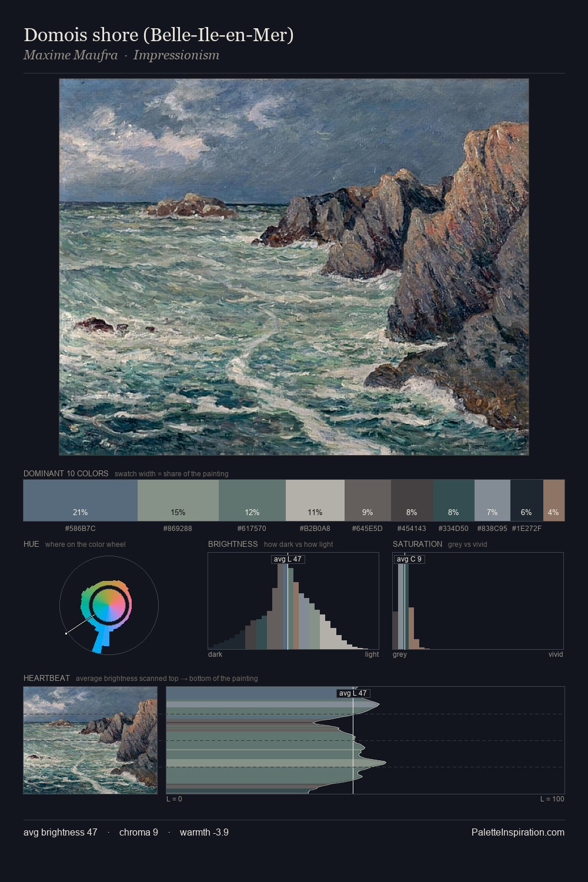This screenshot has width=588, height=882.
Task: Click the title 'Domois shore (Belle-Ile-en-Mer)'
Action: click(x=159, y=35)
